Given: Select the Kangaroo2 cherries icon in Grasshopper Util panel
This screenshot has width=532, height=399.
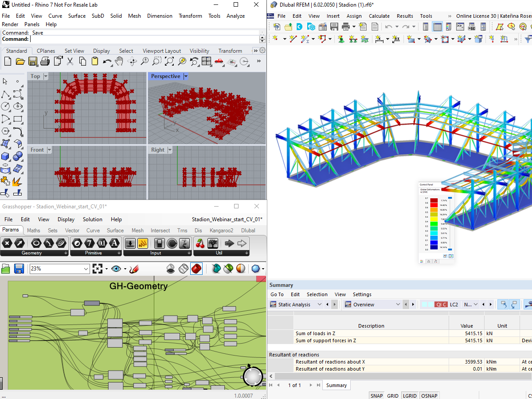Looking at the screenshot, I should 200,243.
